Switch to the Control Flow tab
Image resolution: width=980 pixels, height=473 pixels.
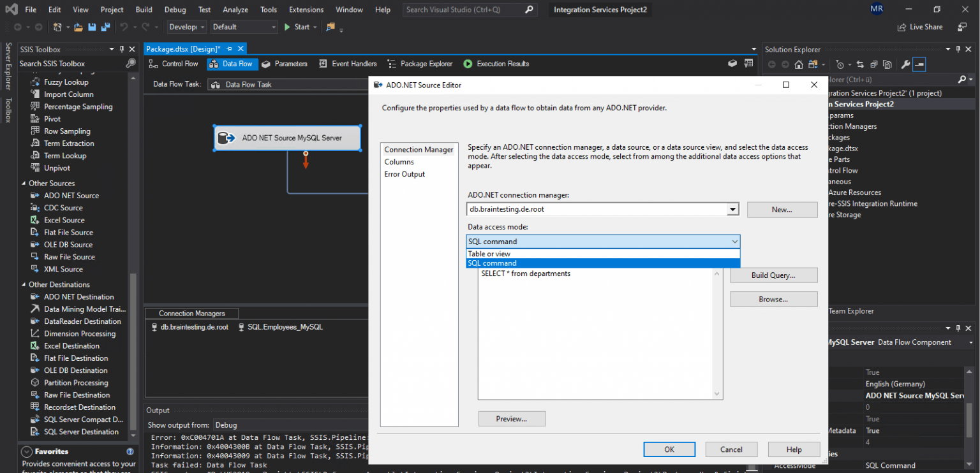tap(174, 64)
